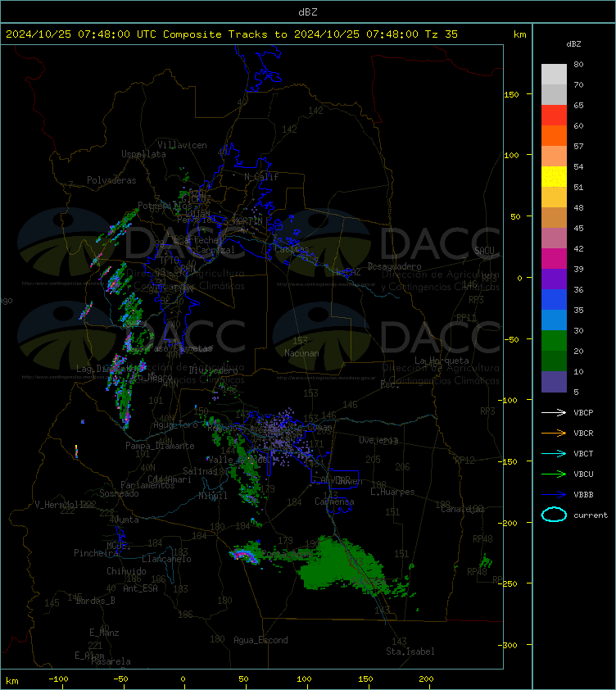Click the 'La Horqueta' place label

point(442,361)
